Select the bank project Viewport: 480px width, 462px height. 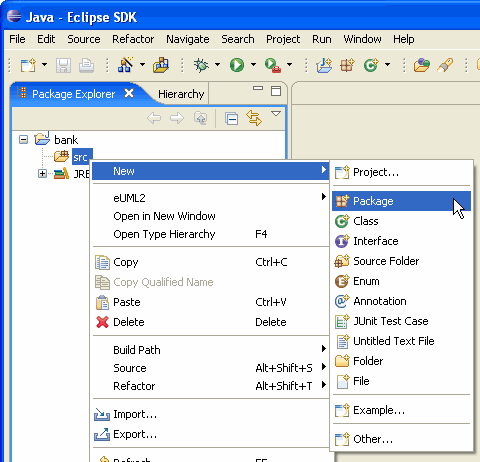(x=66, y=140)
